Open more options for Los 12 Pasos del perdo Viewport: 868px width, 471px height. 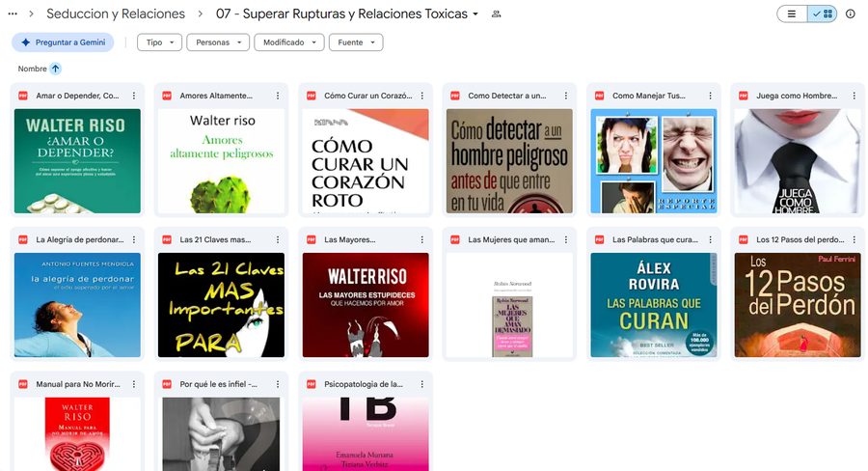tap(854, 240)
